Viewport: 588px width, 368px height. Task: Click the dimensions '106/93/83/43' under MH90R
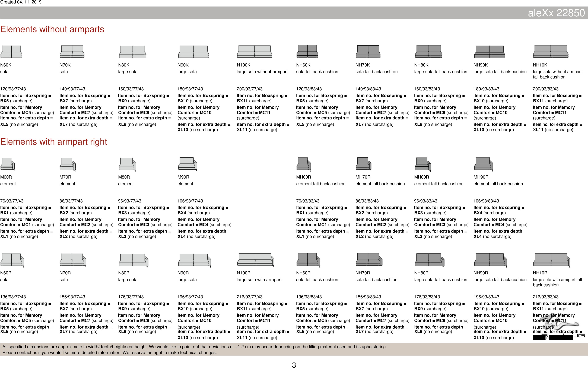pos(486,201)
